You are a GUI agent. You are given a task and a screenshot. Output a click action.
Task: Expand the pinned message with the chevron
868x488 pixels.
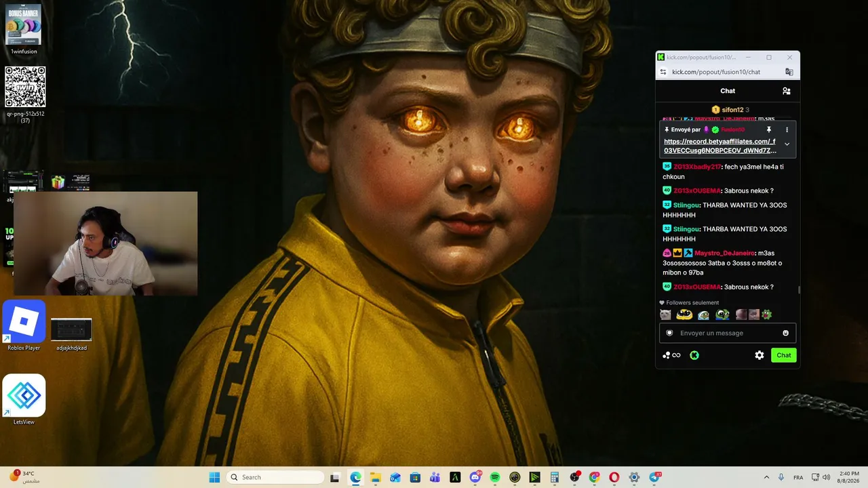pos(787,144)
